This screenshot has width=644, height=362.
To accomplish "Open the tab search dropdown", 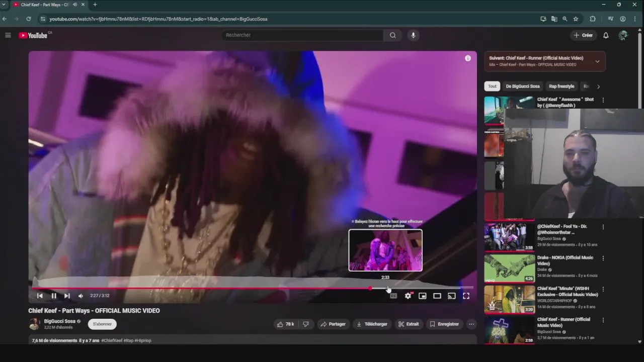I will coord(4,5).
